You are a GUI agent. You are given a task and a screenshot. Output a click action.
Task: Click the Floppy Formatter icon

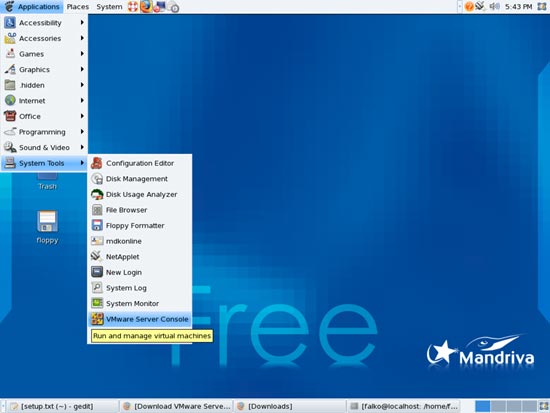[97, 225]
